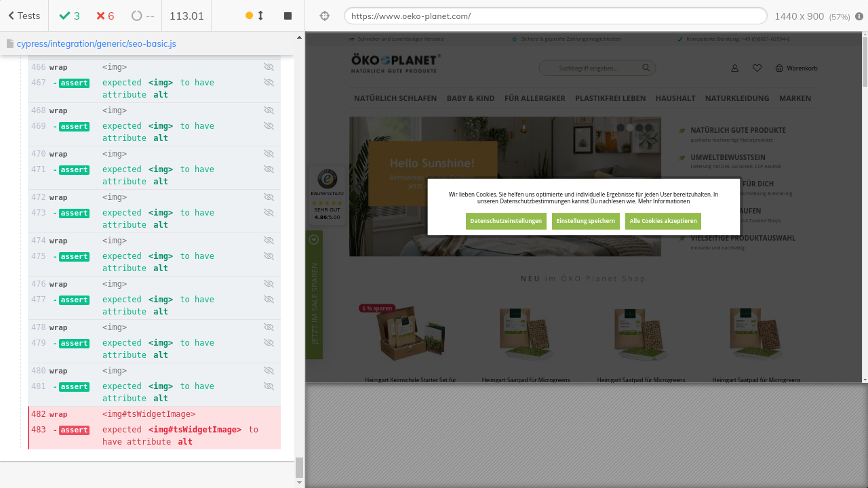Click the URL address field
Screen dimensions: 868x488
(x=555, y=16)
